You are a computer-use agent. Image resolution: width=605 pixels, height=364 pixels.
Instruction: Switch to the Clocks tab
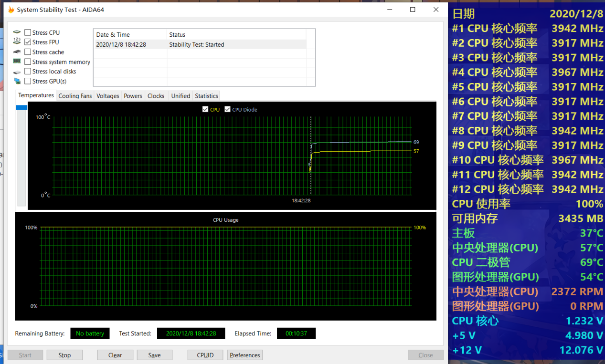(156, 96)
